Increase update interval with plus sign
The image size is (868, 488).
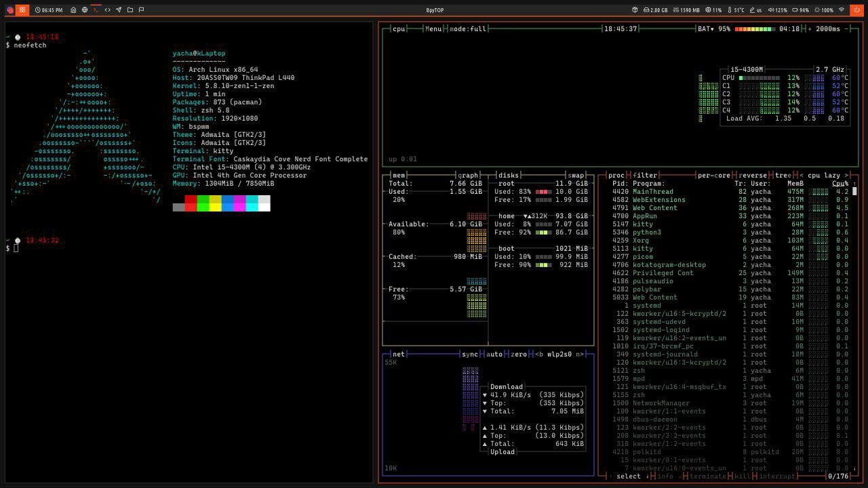click(x=809, y=29)
